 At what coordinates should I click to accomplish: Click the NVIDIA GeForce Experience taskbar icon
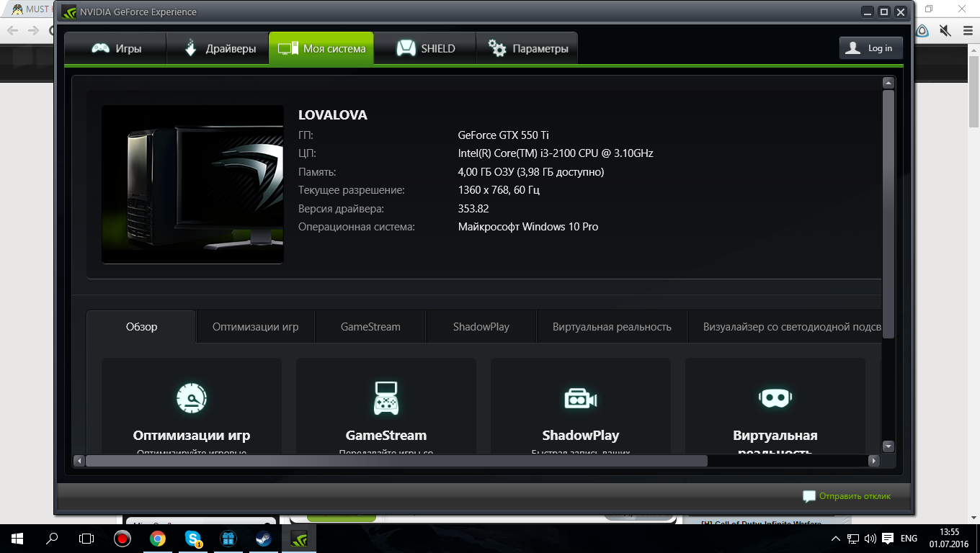(x=298, y=539)
